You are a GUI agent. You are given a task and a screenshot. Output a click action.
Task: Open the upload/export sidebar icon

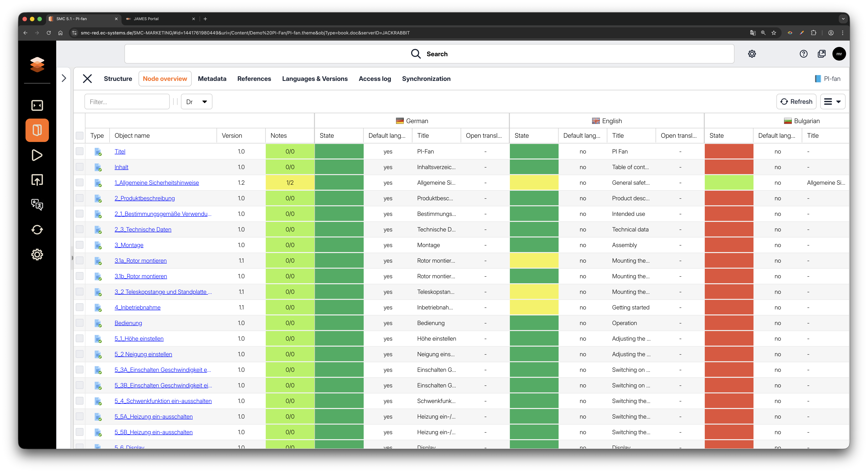coord(37,180)
